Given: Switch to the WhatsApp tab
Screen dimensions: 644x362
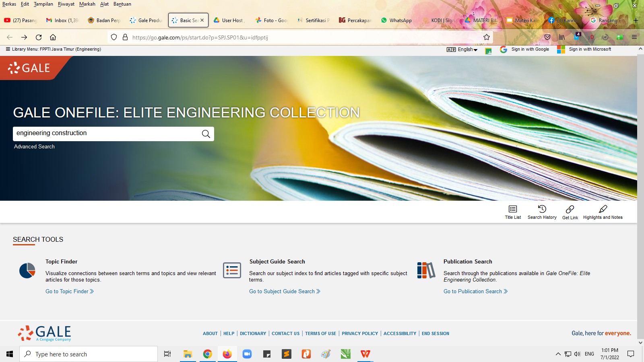Looking at the screenshot, I should point(396,20).
